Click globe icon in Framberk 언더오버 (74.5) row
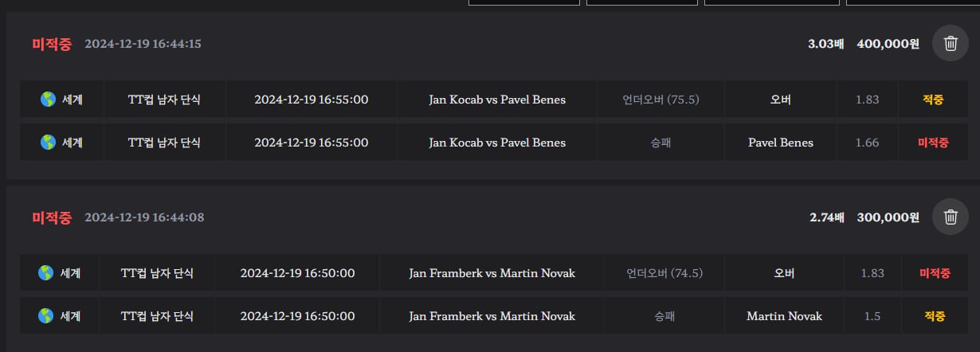Viewport: 980px width, 352px height. [x=45, y=273]
